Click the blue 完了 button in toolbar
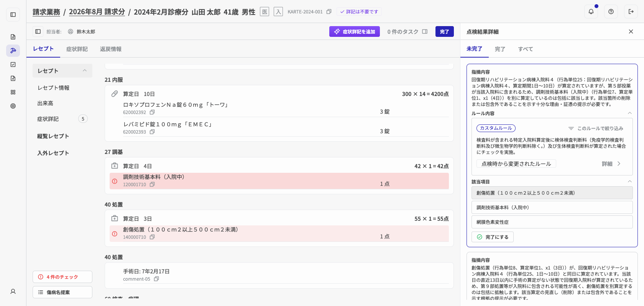Viewport: 644px width, 306px height. [445, 31]
